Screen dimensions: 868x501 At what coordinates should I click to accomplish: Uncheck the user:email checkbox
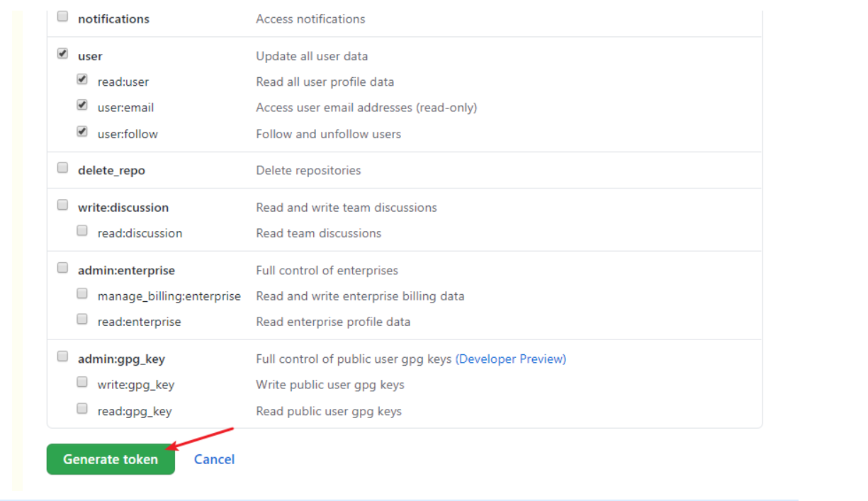pos(82,105)
